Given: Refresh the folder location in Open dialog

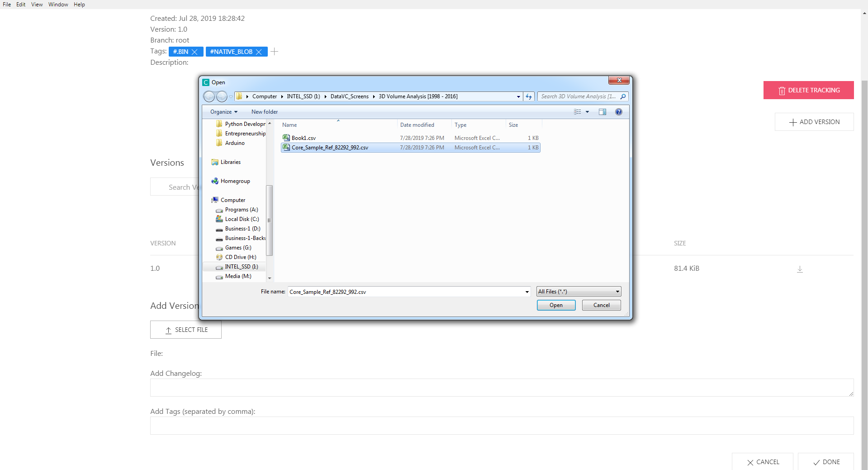Looking at the screenshot, I should 529,96.
